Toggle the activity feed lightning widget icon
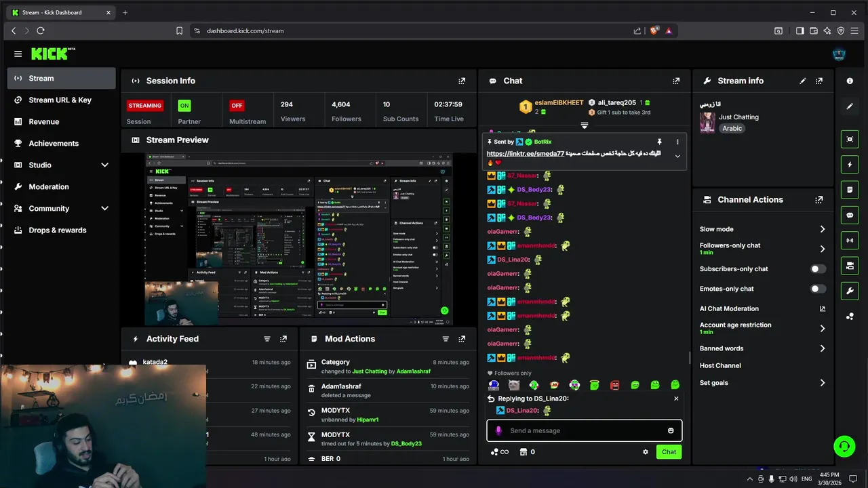 click(850, 165)
